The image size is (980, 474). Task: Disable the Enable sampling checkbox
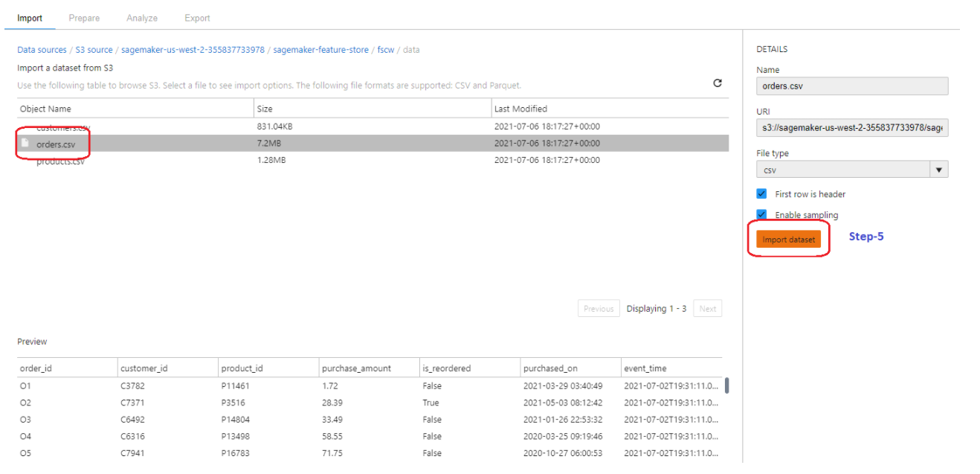[761, 214]
